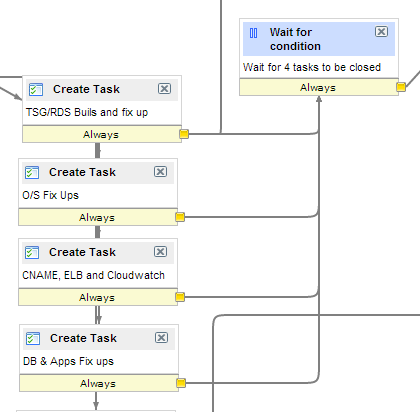Viewport: 420px width, 412px height.
Task: Delete the Wait for condition activity
Action: click(x=381, y=32)
